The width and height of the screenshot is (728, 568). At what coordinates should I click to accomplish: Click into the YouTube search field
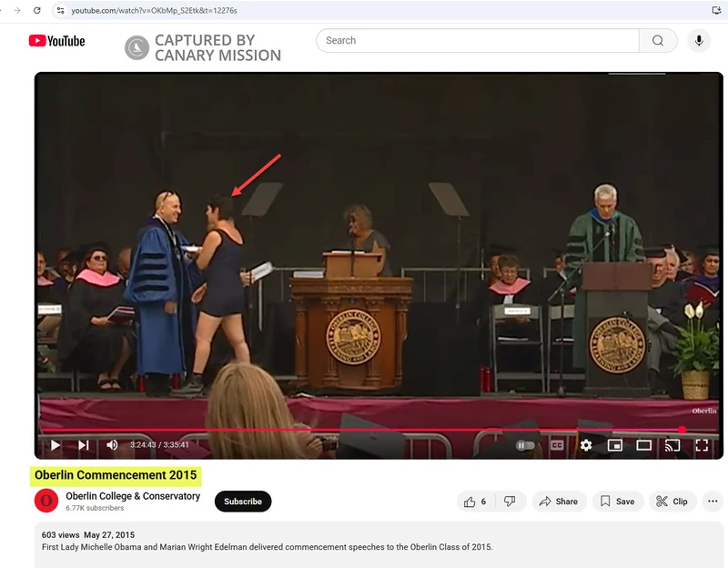(473, 41)
